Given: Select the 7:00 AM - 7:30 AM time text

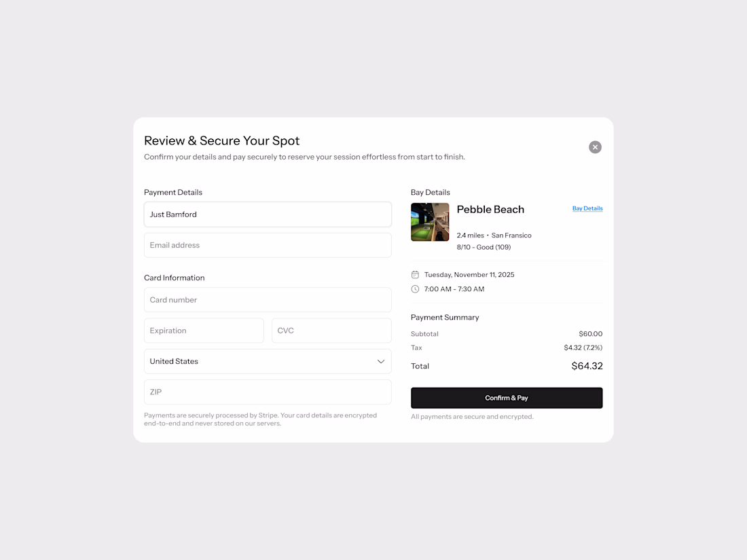Looking at the screenshot, I should (x=454, y=289).
